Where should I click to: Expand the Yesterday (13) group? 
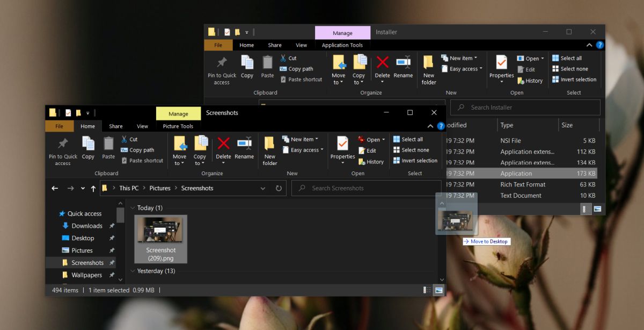click(133, 271)
